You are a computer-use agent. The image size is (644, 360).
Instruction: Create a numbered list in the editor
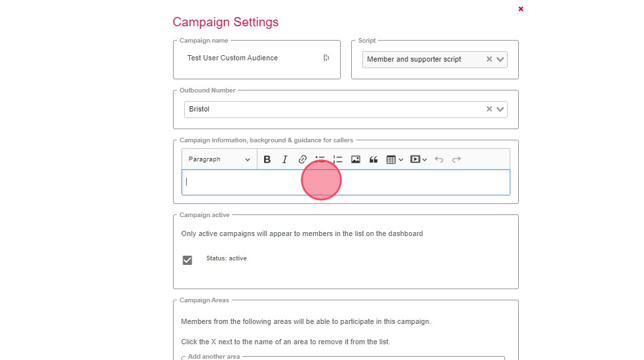pyautogui.click(x=338, y=159)
